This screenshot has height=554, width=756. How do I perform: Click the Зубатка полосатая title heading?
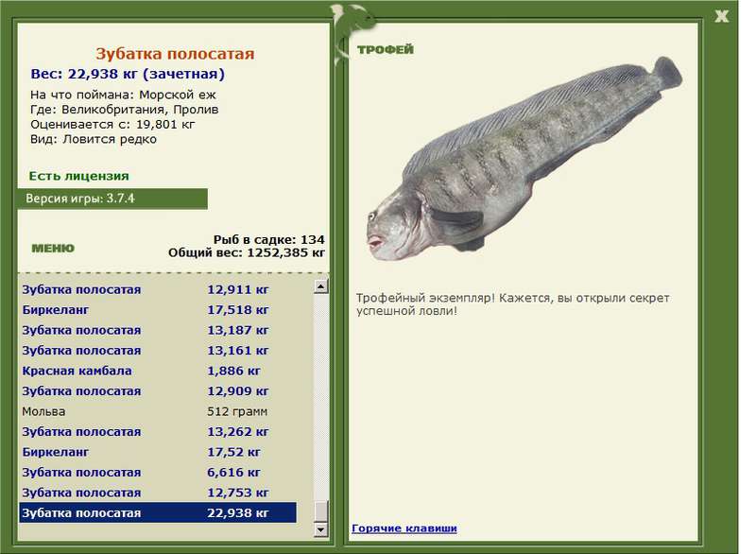tap(175, 54)
